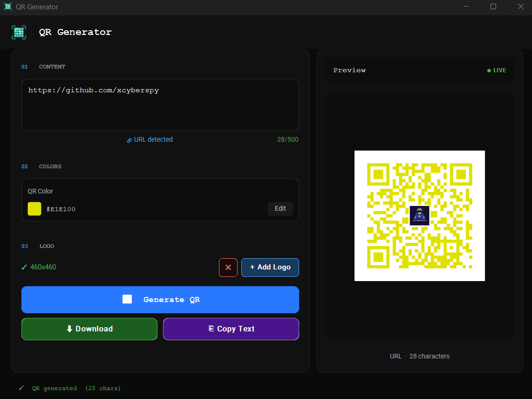Click the QR Generator logo icon in header

(19, 32)
